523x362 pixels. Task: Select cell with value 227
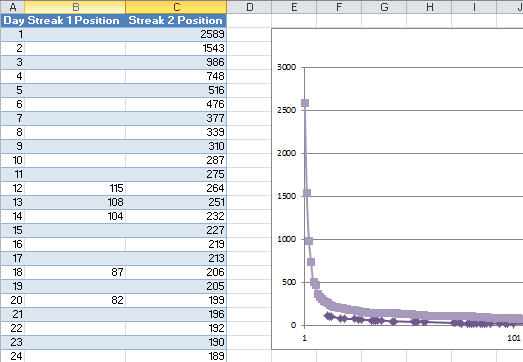click(176, 231)
